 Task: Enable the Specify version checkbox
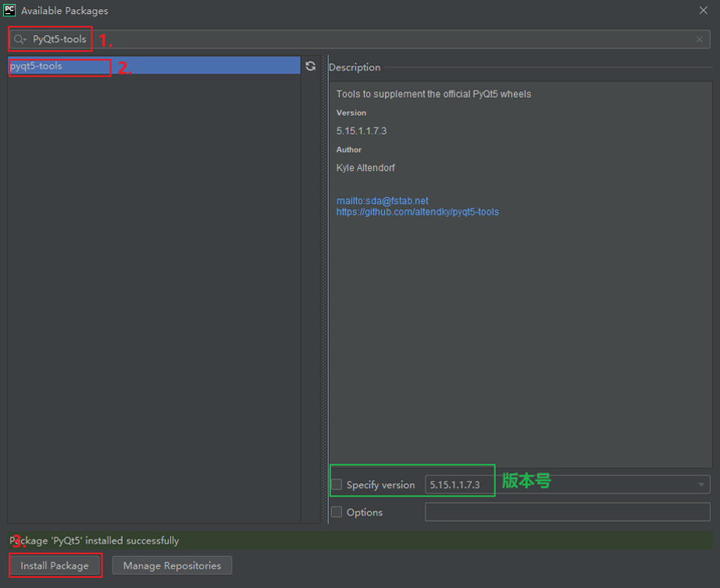click(x=337, y=485)
